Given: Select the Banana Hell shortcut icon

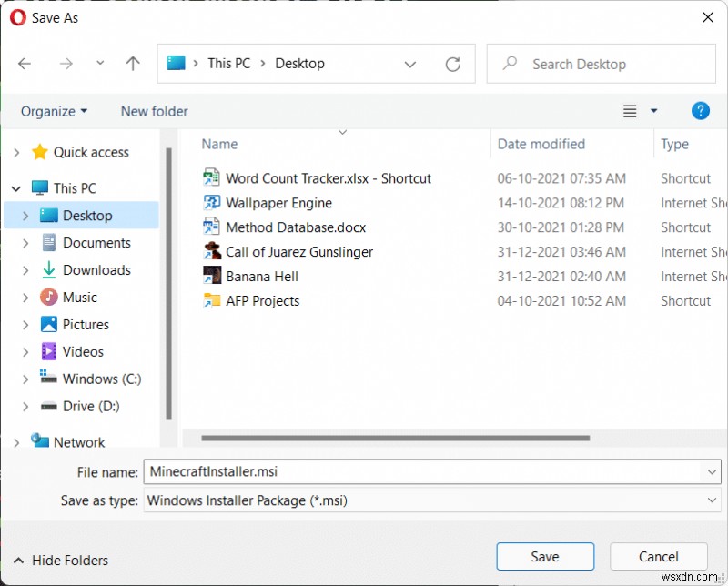Looking at the screenshot, I should [x=212, y=277].
